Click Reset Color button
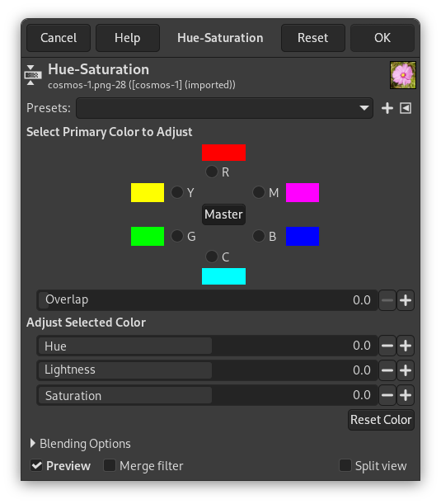Screen dimensions: 441x504 [381, 420]
